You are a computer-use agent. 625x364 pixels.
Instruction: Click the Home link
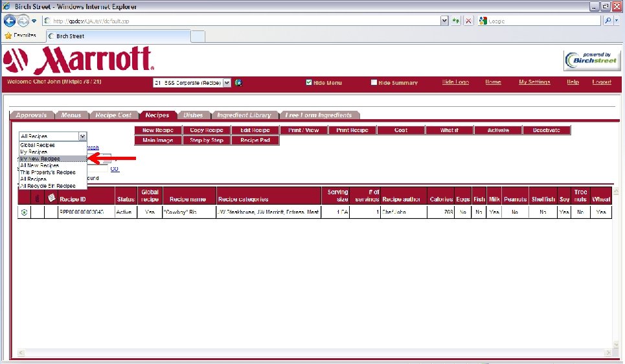click(x=493, y=82)
